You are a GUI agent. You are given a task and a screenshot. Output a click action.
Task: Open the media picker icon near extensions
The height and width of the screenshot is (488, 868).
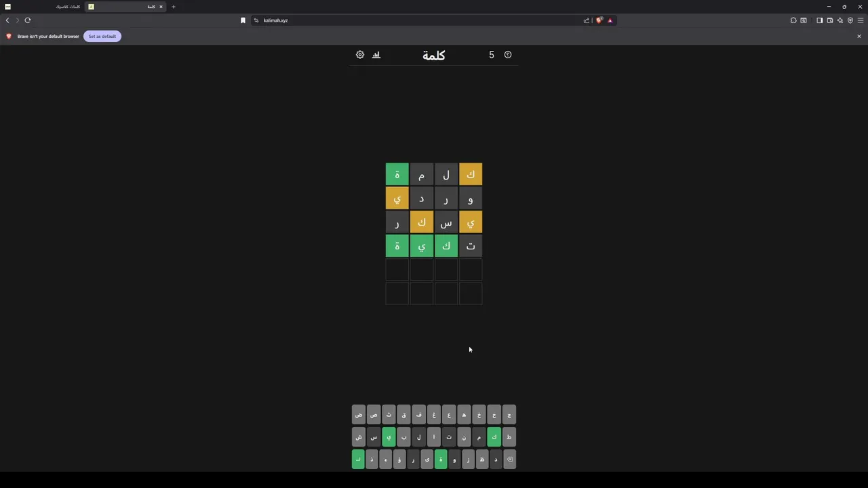[x=804, y=20]
